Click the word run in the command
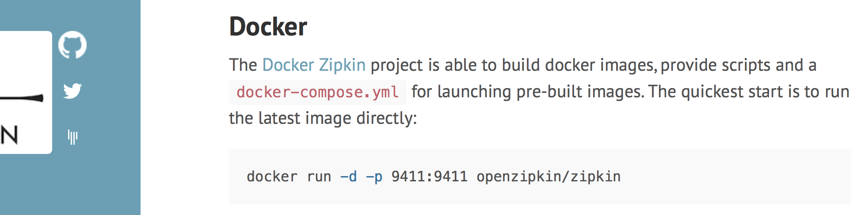The image size is (868, 215). [319, 177]
